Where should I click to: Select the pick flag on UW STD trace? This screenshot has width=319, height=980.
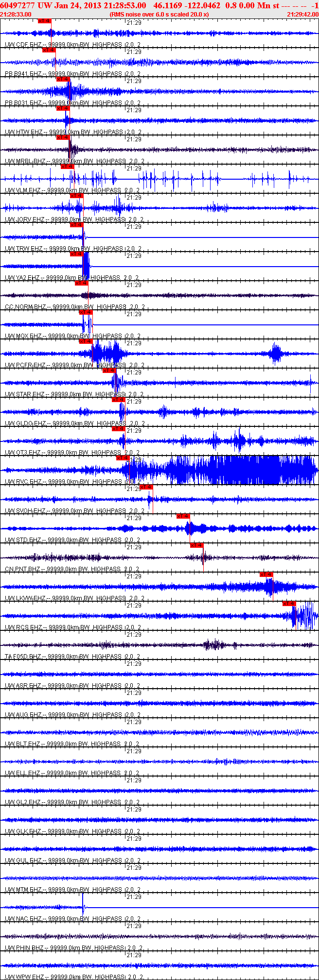[x=183, y=516]
